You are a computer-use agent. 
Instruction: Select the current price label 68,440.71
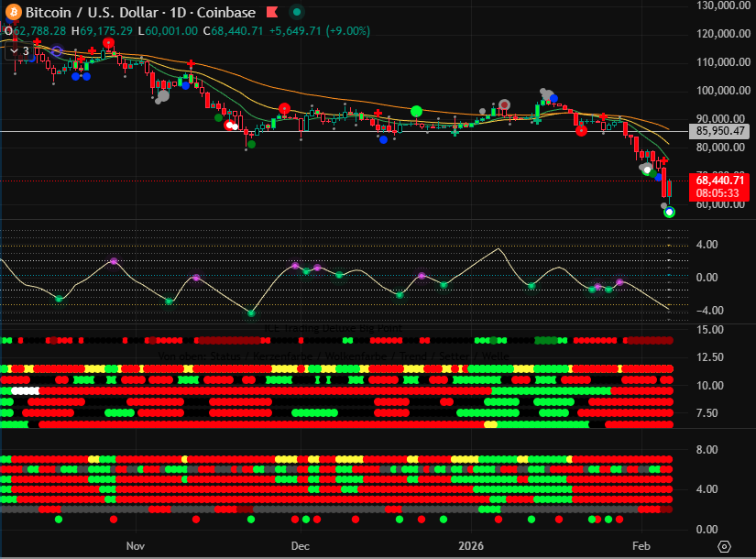tap(722, 181)
